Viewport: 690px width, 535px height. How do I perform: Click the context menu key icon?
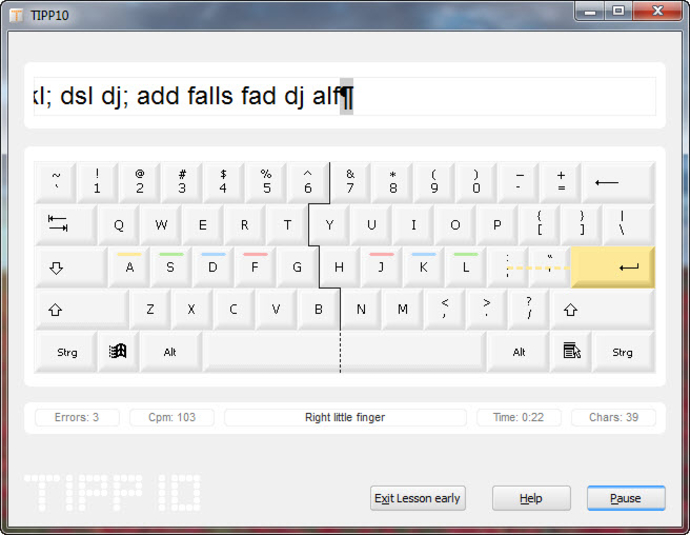pyautogui.click(x=571, y=352)
